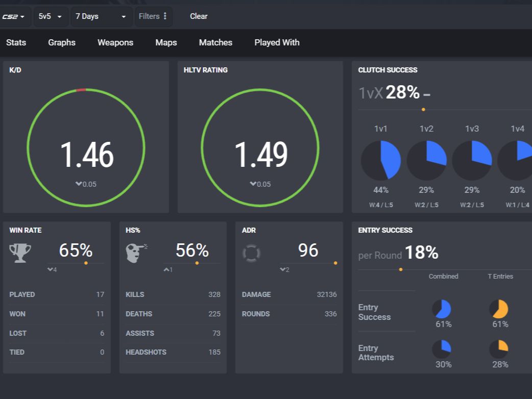Screen dimensions: 532x399
Task: Click the K/D 1.46 circular gauge
Action: [x=86, y=147]
